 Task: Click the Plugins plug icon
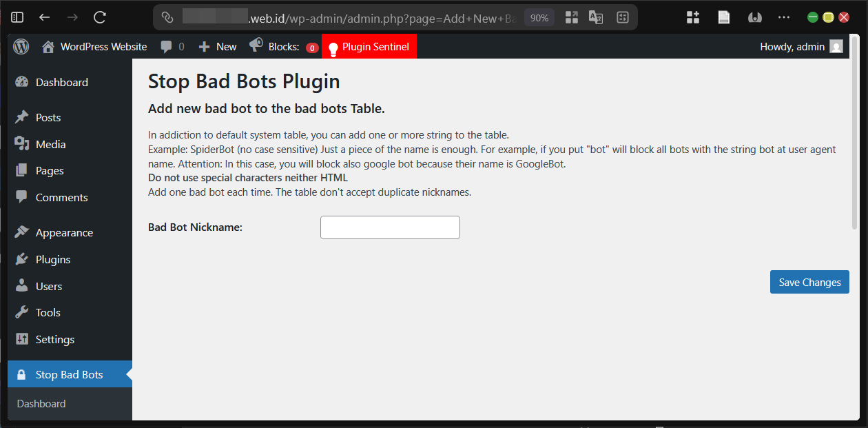point(20,258)
